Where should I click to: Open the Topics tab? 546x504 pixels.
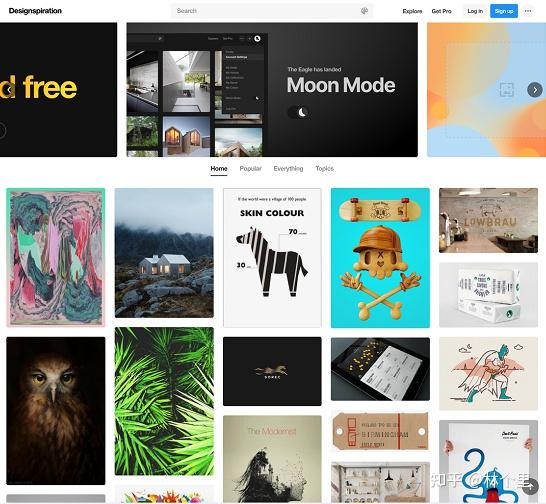point(325,169)
